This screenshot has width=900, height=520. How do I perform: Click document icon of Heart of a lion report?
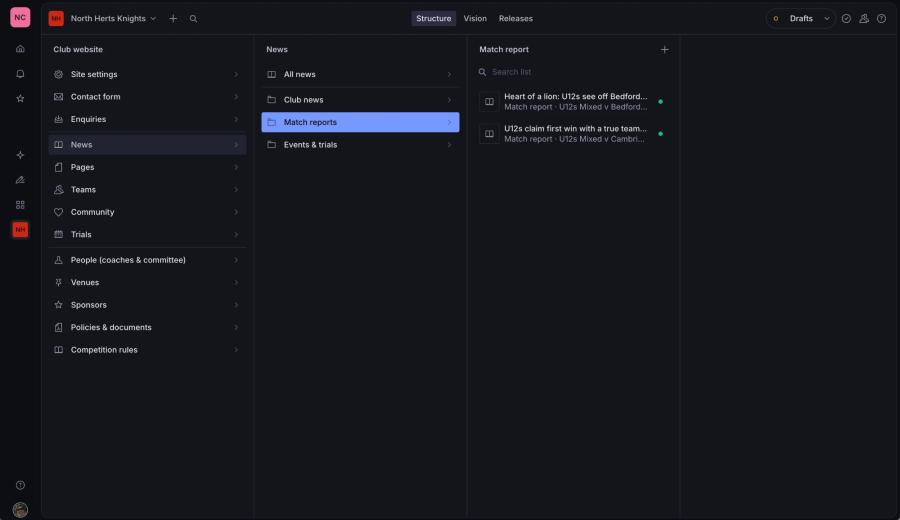pyautogui.click(x=489, y=102)
